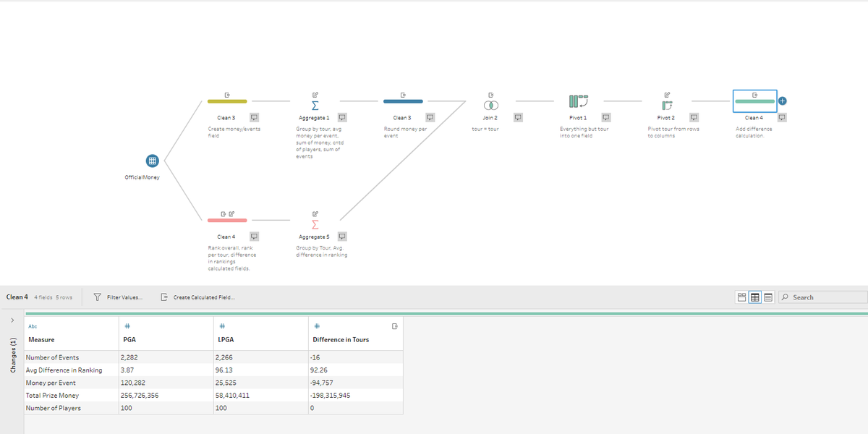Select the yellow Clean 3 step bar
The width and height of the screenshot is (868, 434).
point(227,102)
